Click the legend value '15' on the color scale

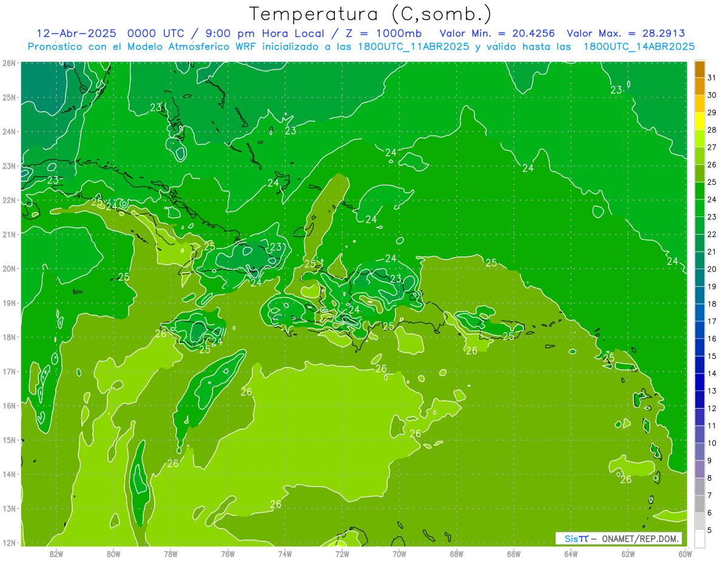(712, 356)
